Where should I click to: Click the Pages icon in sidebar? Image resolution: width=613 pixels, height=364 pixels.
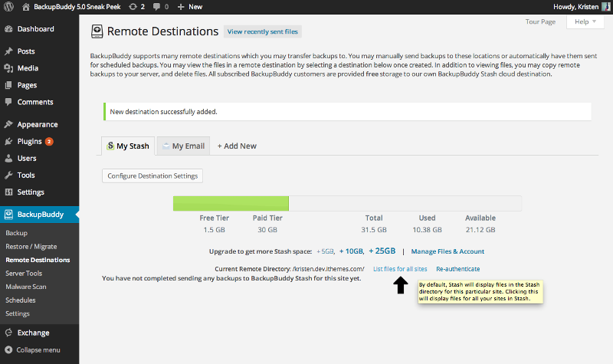point(8,85)
